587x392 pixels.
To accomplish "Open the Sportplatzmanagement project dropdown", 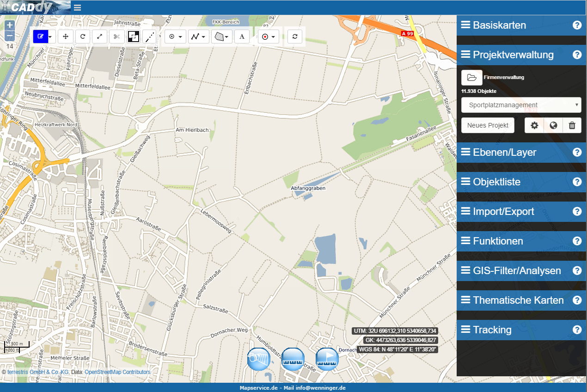I will tap(521, 105).
